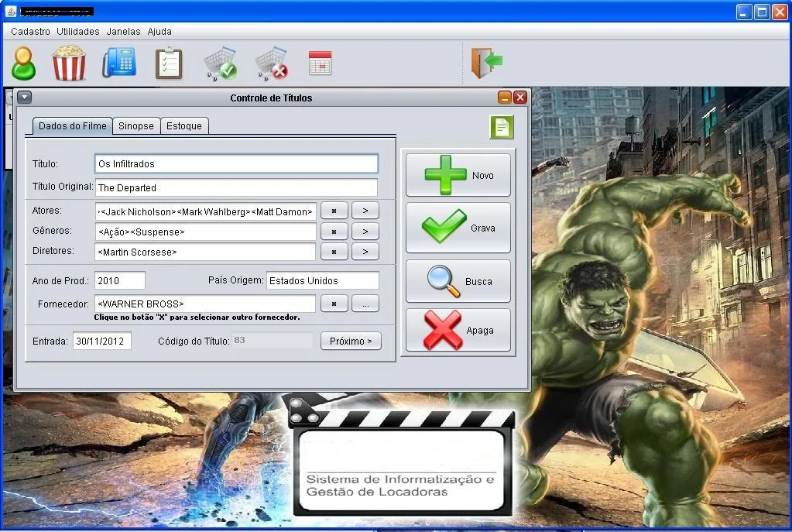Click the Gêneros field showing Ação Suspense
Viewport: 792px width, 532px height.
[205, 232]
